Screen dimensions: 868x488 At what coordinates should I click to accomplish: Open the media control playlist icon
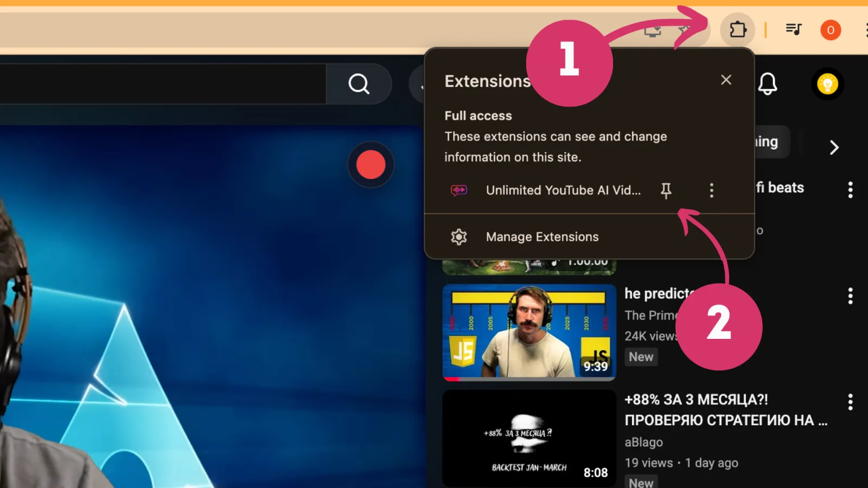(794, 29)
